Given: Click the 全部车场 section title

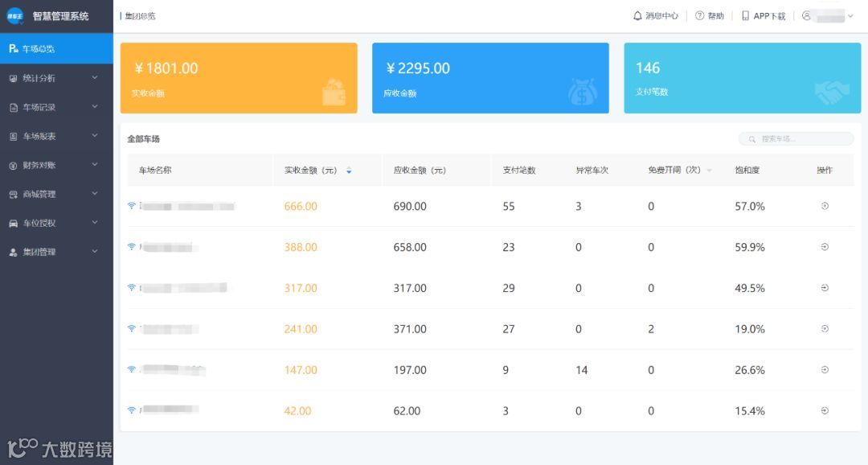Looking at the screenshot, I should (x=143, y=139).
